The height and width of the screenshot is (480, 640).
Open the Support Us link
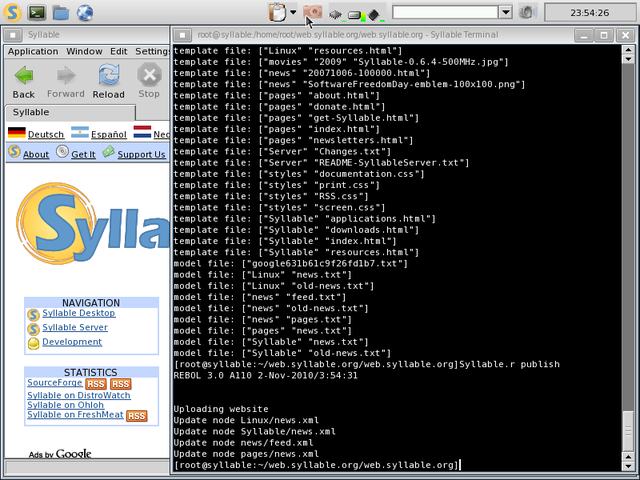pyautogui.click(x=141, y=154)
